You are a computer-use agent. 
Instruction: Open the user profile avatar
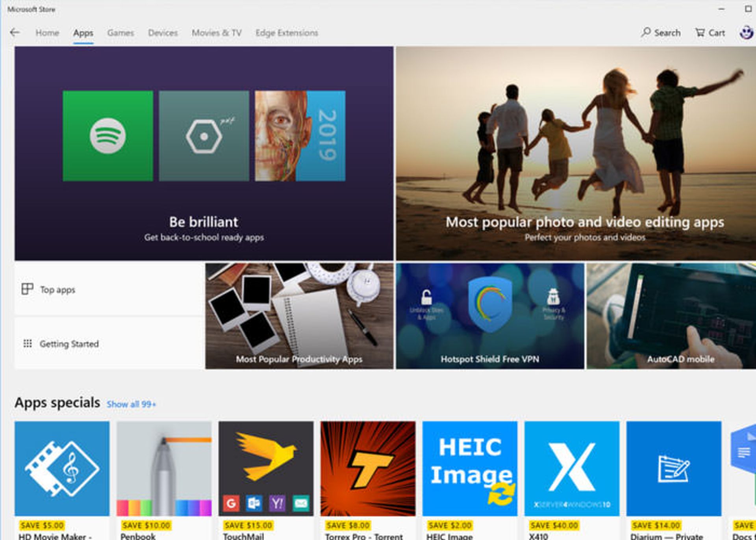(x=746, y=32)
